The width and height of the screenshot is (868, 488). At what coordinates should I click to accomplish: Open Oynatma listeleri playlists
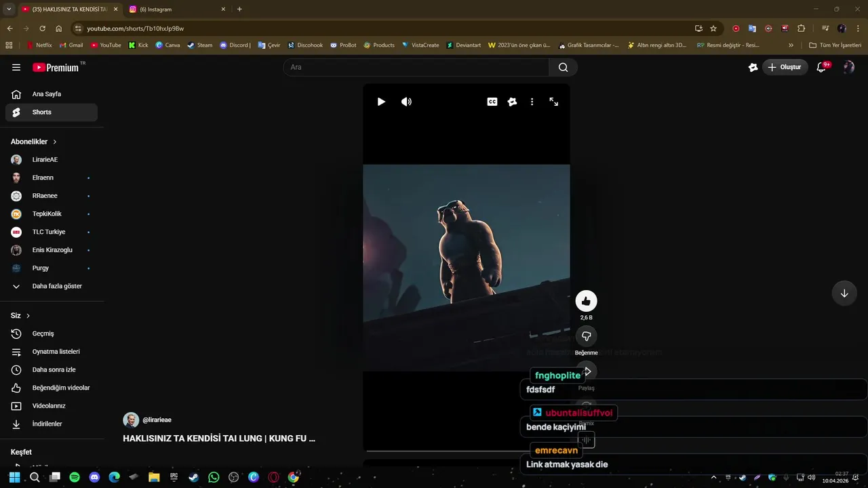pyautogui.click(x=52, y=352)
